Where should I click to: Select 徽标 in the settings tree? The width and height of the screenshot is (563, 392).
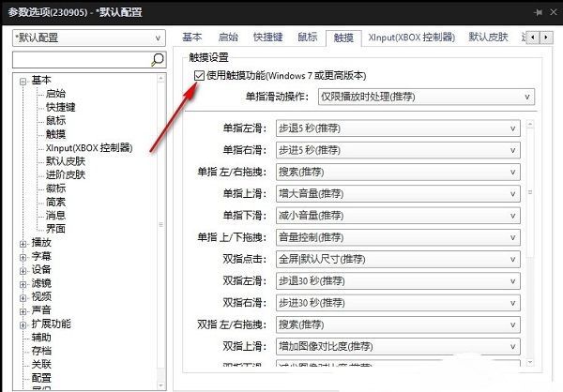pyautogui.click(x=55, y=188)
